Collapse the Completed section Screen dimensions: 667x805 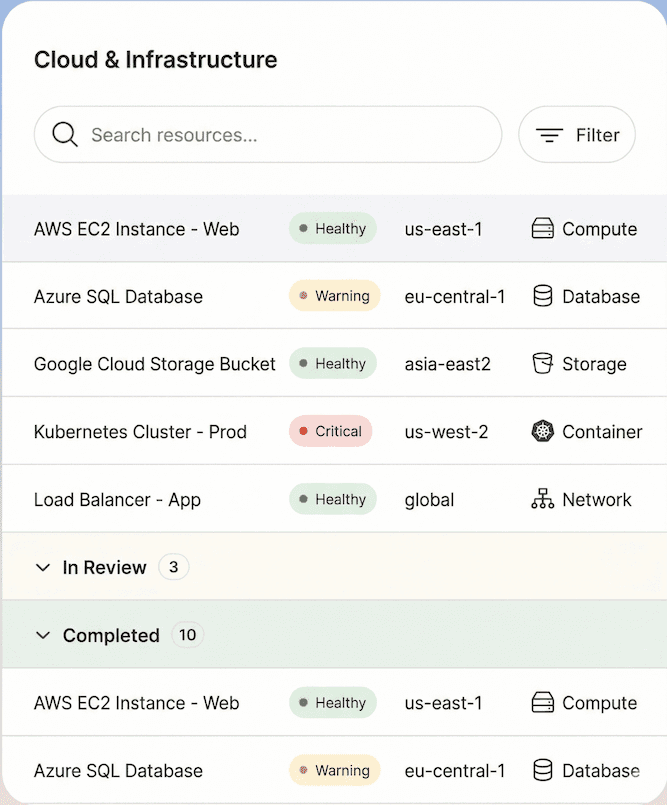[43, 635]
